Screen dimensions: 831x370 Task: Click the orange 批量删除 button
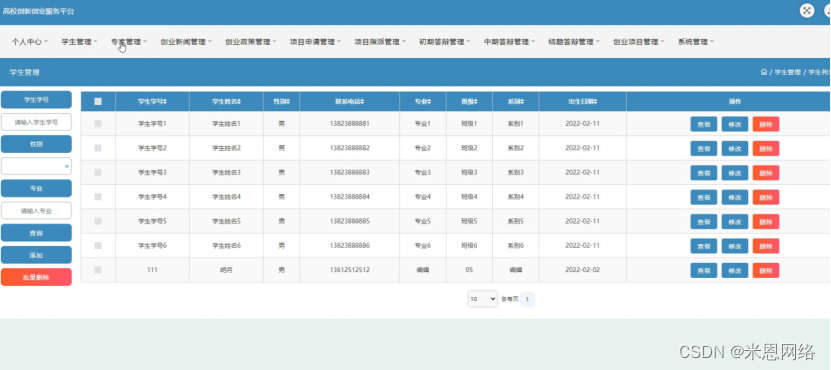pyautogui.click(x=36, y=277)
